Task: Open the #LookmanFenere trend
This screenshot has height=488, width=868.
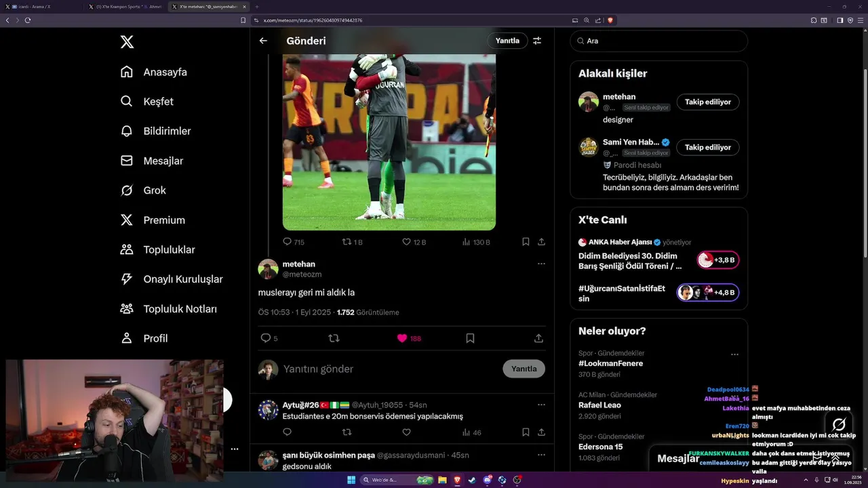Action: pyautogui.click(x=610, y=363)
